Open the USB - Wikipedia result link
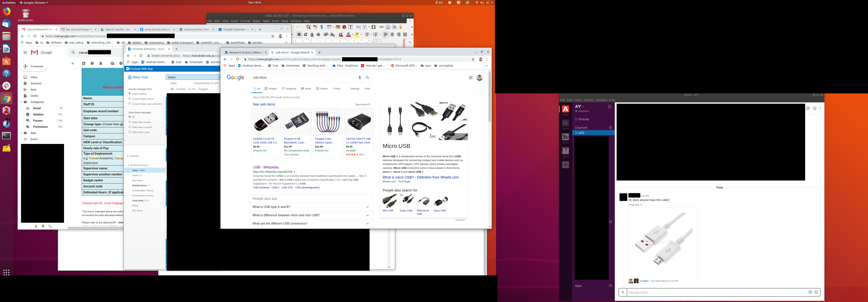 [x=265, y=167]
